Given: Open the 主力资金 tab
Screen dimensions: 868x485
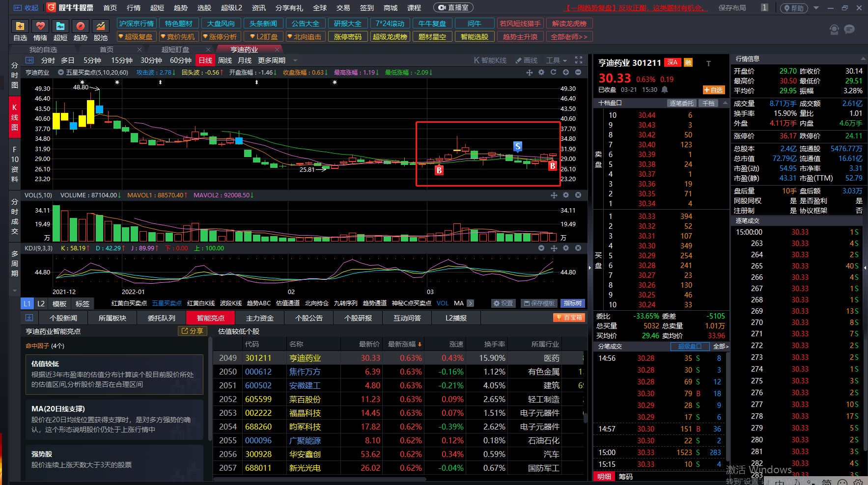Looking at the screenshot, I should point(260,318).
